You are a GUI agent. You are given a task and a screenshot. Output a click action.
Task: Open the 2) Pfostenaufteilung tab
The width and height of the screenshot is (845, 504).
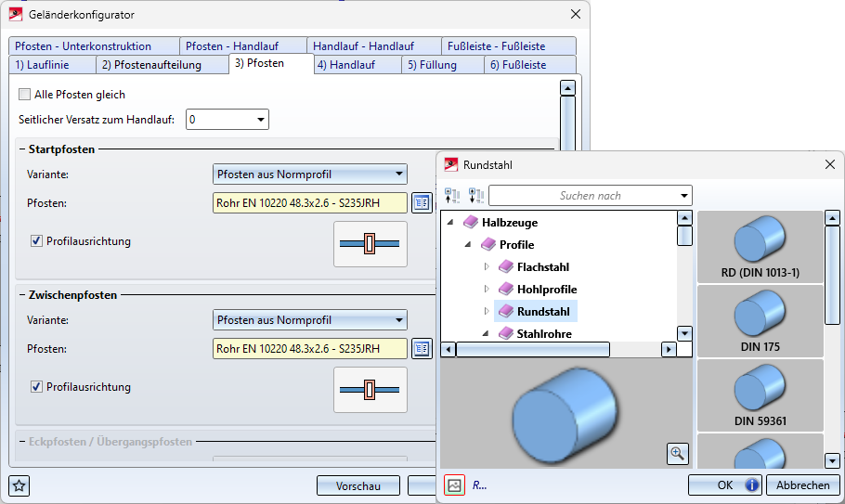click(162, 65)
